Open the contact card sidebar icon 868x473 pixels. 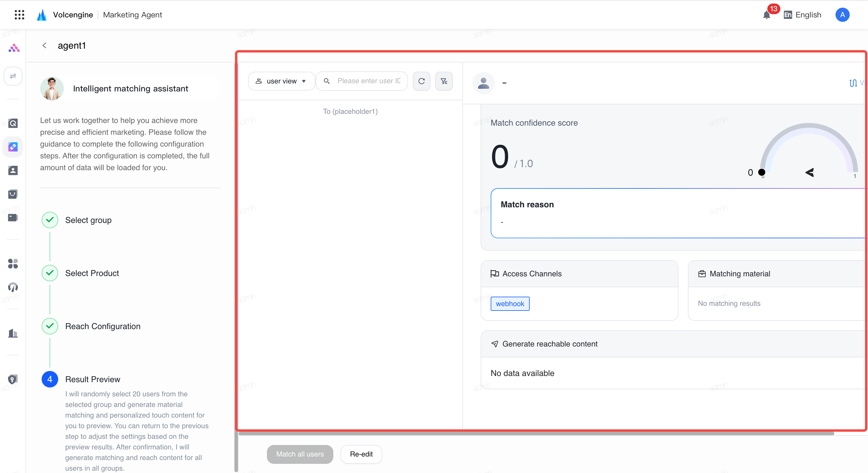13,170
